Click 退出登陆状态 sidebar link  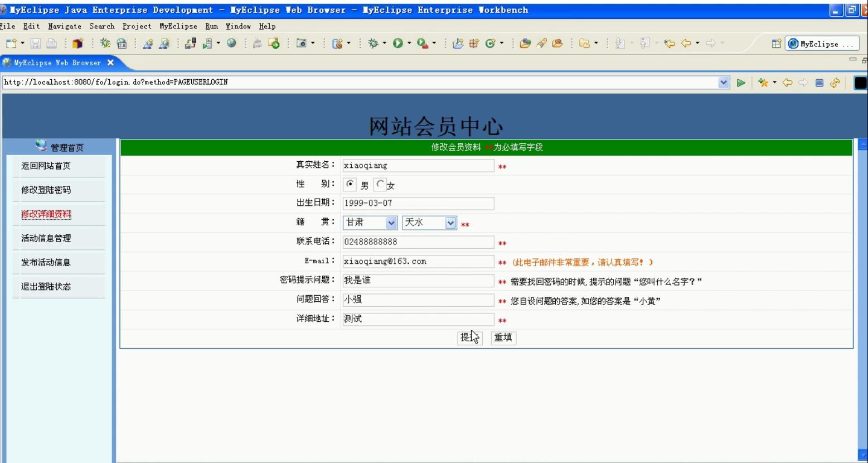coord(46,287)
